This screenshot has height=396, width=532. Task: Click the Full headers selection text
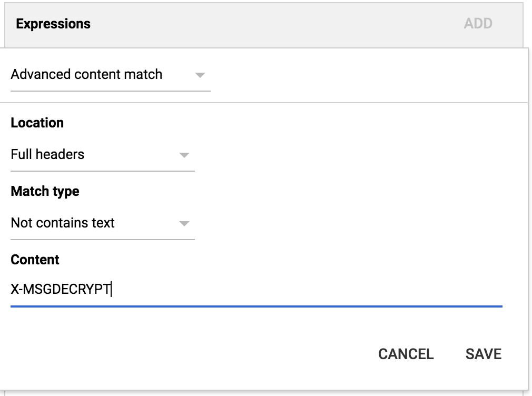tap(47, 154)
